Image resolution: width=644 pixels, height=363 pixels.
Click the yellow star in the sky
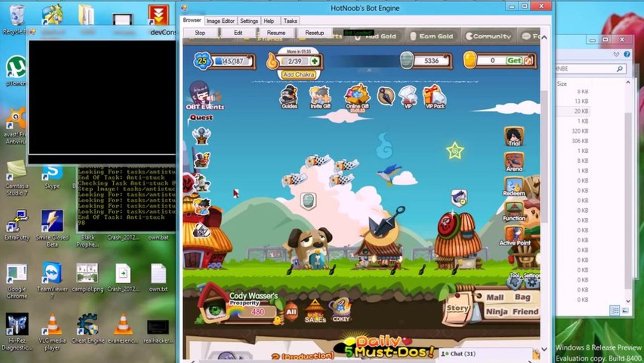point(455,150)
